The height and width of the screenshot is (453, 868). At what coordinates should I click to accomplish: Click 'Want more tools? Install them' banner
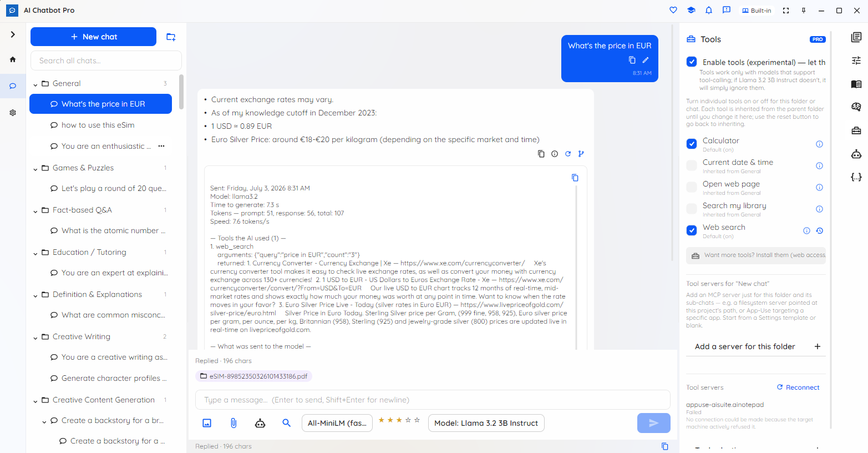[756, 255]
